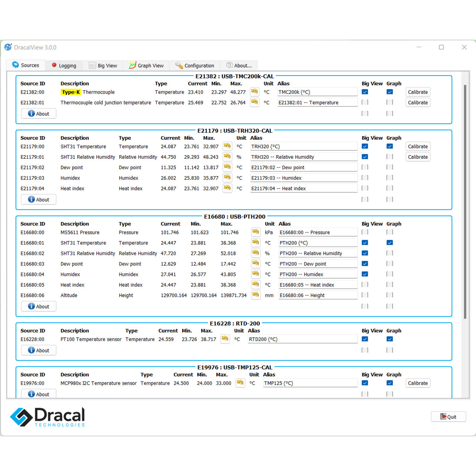Screen dimensions: 476x476
Task: Click the Altitude current value 129700.164
Action: [x=174, y=295]
